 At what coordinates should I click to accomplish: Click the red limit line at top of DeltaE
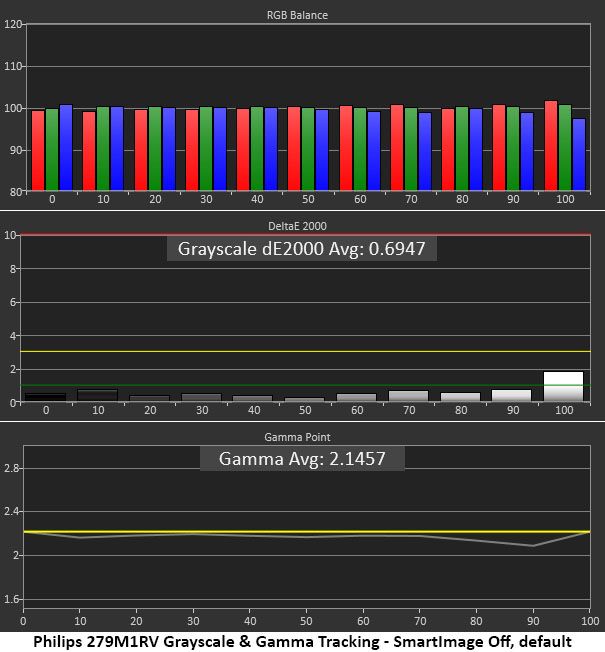(x=305, y=235)
